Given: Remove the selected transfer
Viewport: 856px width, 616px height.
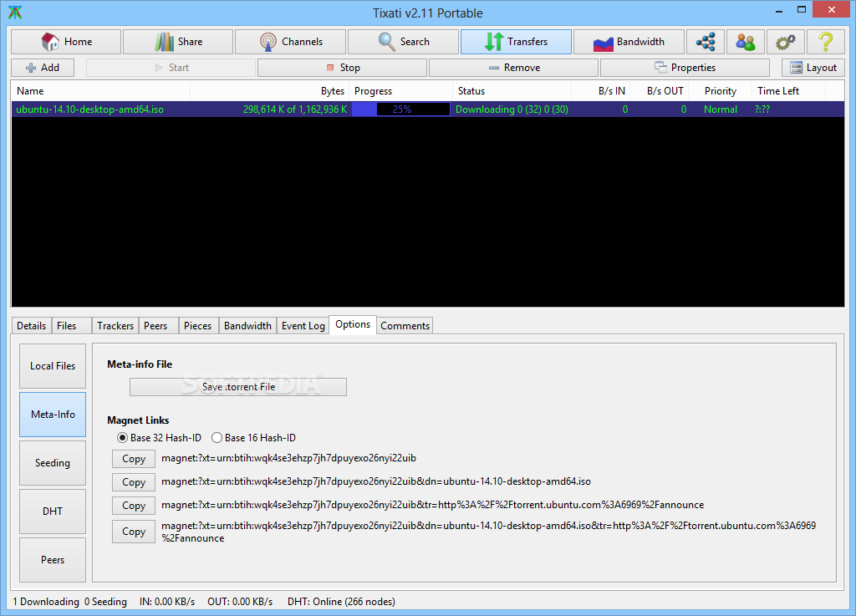Looking at the screenshot, I should pyautogui.click(x=514, y=68).
